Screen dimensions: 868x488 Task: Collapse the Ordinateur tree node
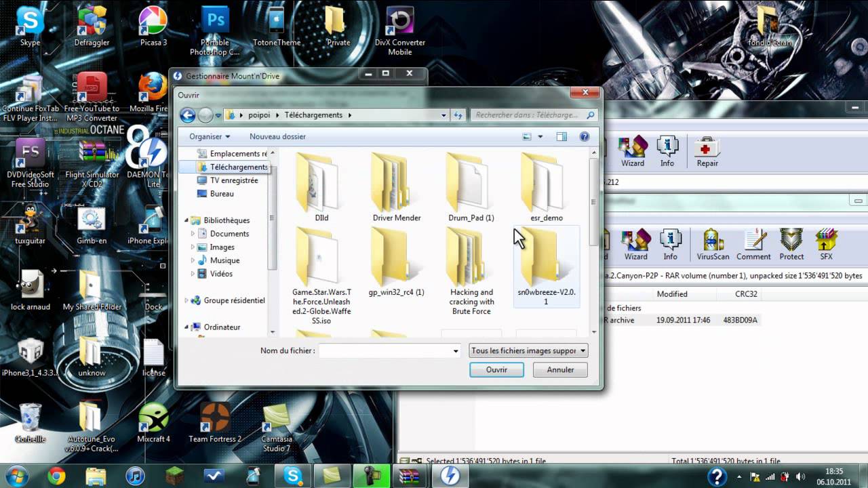186,327
